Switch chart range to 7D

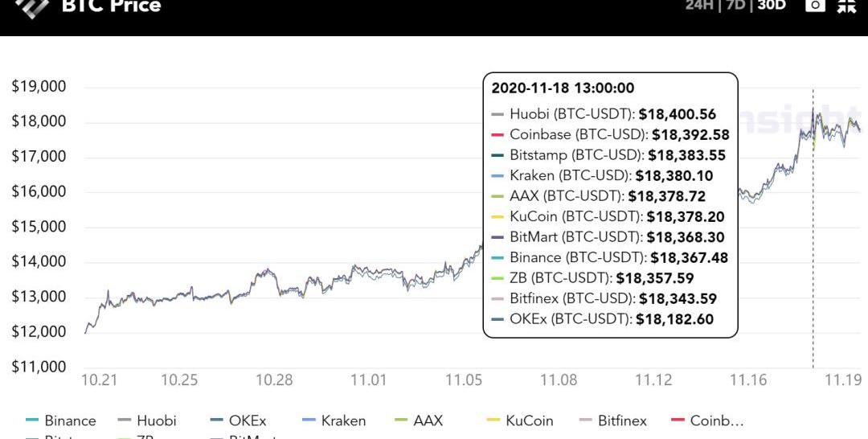735,6
